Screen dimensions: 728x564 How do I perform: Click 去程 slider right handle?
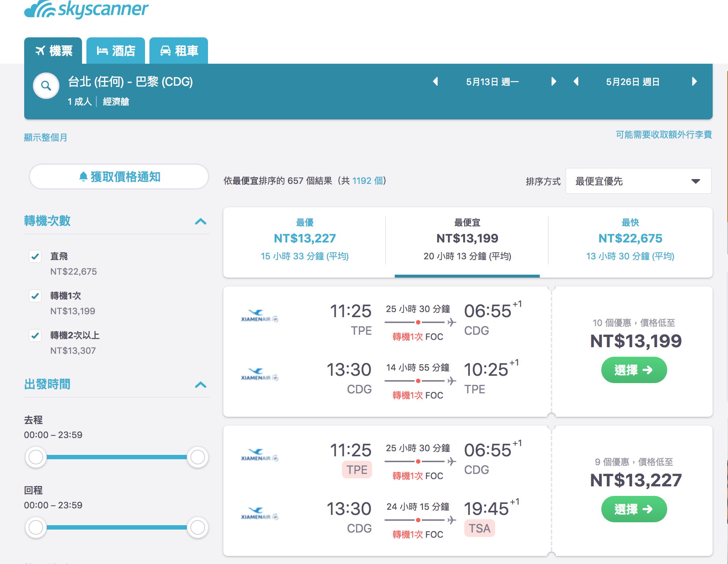[198, 457]
